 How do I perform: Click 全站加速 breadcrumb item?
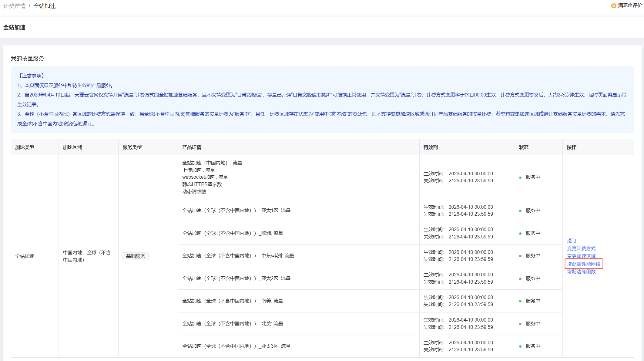[45, 6]
